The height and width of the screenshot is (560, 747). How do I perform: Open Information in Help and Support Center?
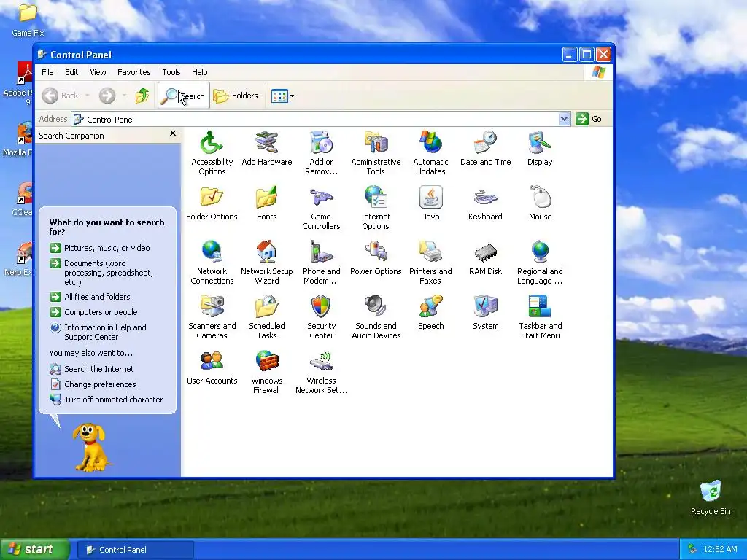98,332
